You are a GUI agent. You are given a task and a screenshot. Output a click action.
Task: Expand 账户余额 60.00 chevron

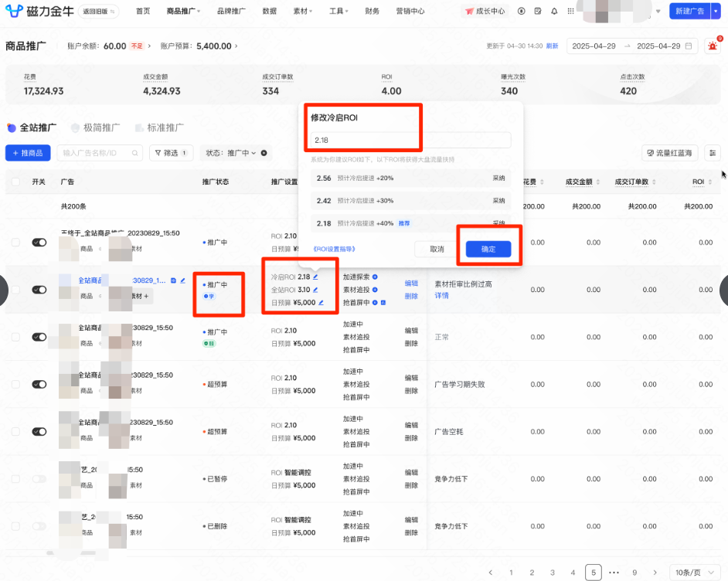[149, 46]
